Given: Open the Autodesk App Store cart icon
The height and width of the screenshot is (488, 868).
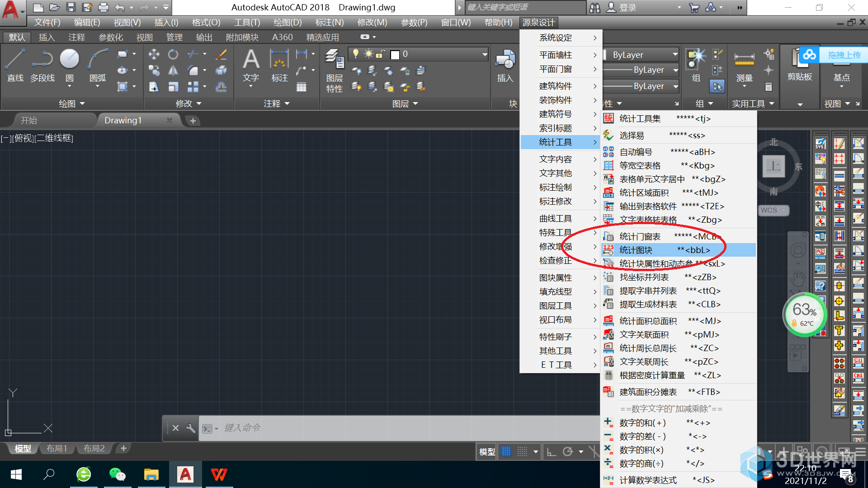Looking at the screenshot, I should click(x=693, y=7).
